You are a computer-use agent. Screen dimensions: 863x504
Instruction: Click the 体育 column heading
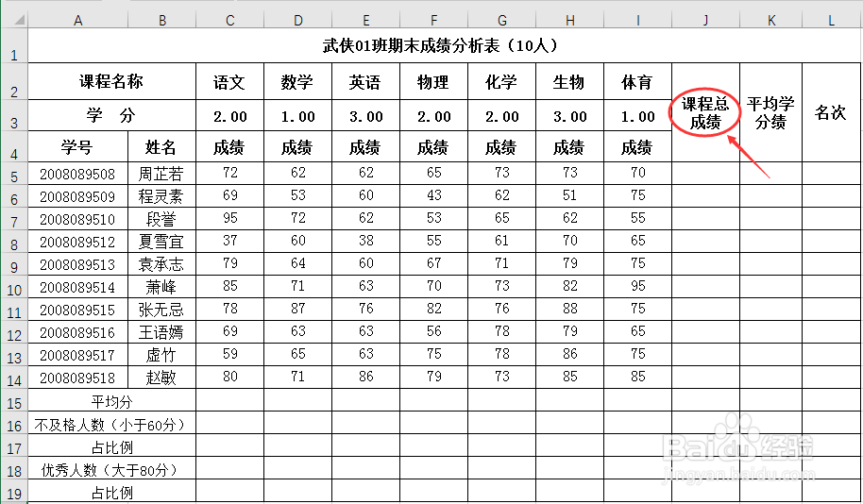point(638,81)
